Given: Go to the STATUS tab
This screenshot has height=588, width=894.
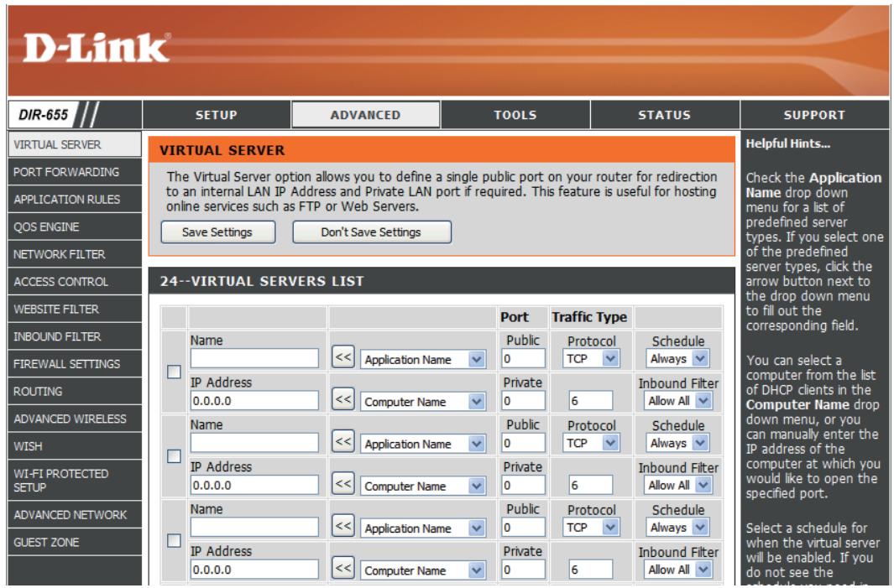Looking at the screenshot, I should click(x=665, y=115).
